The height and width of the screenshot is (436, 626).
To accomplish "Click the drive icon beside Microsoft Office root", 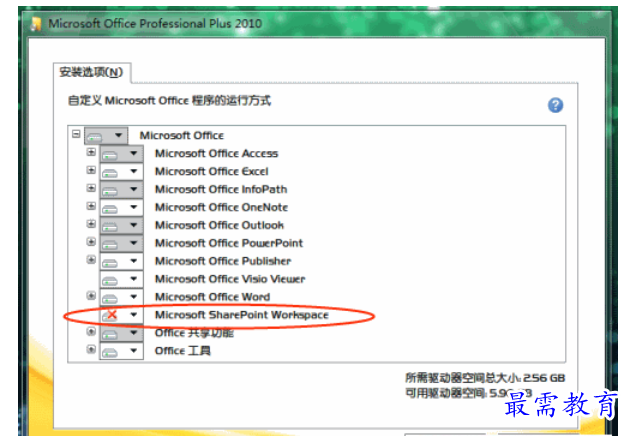I will (95, 137).
